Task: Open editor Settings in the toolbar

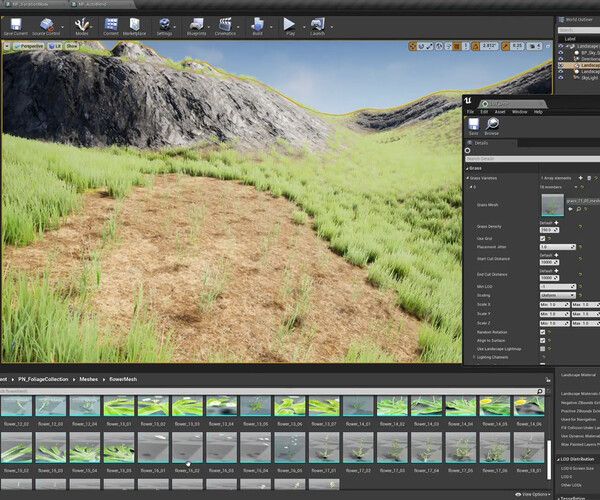Action: coord(165,25)
